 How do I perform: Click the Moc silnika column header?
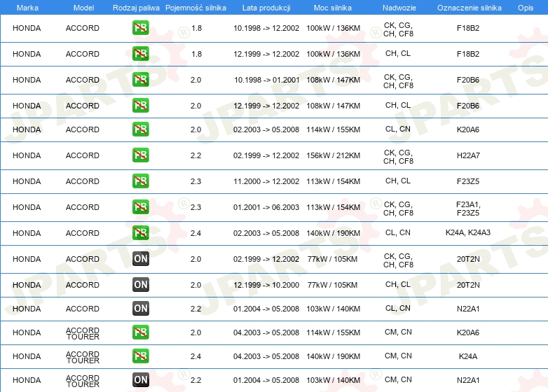point(332,6)
